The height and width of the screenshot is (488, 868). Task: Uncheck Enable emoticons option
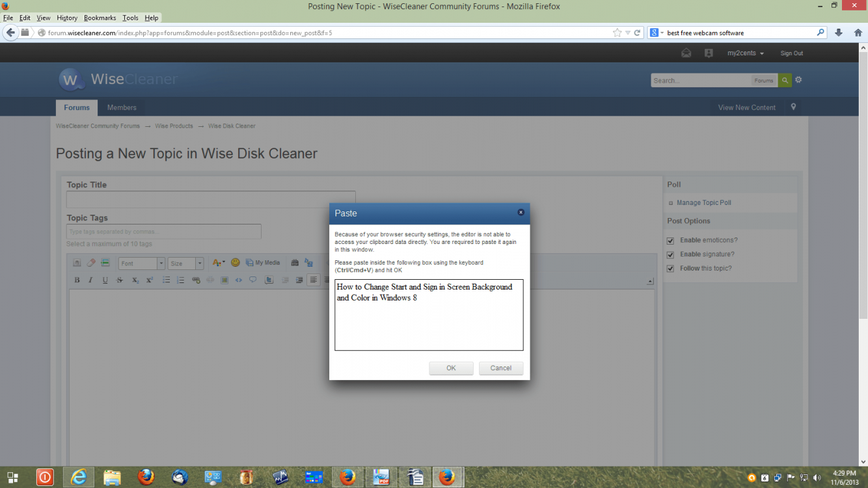click(x=670, y=241)
